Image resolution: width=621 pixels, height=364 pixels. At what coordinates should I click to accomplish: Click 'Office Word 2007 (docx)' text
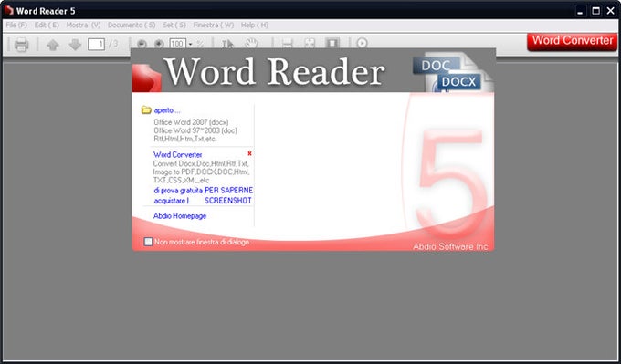[191, 122]
